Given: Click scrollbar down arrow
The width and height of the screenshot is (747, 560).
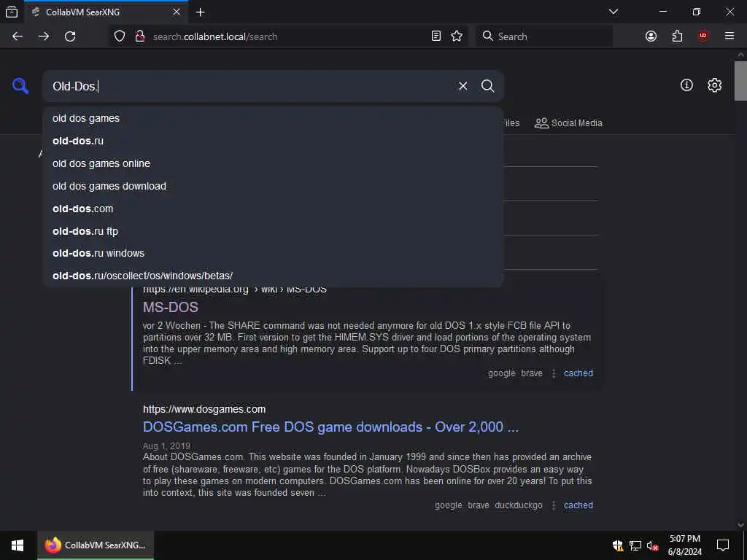Looking at the screenshot, I should click(x=740, y=525).
